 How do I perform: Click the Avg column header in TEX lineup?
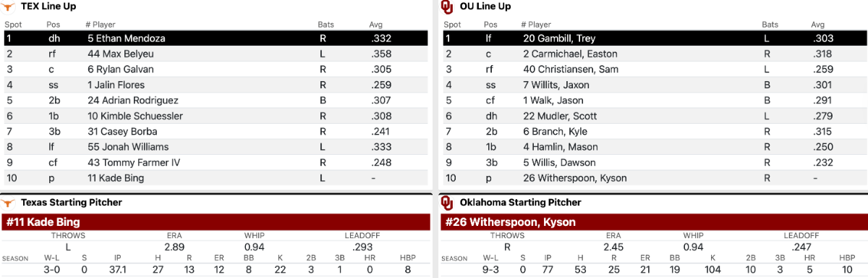(x=375, y=25)
